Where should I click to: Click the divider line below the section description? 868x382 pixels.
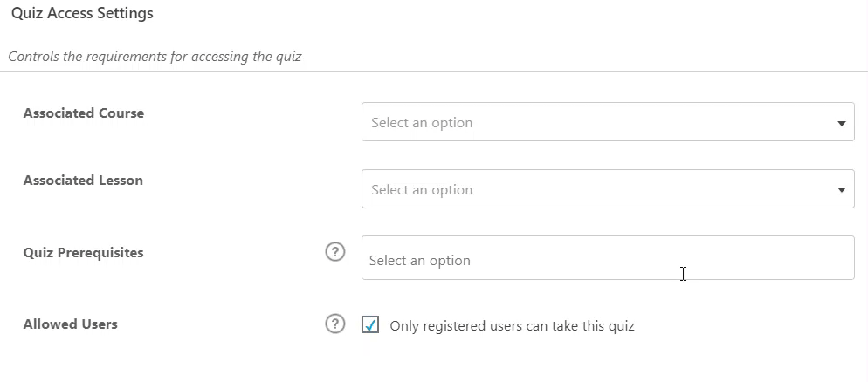click(x=434, y=72)
